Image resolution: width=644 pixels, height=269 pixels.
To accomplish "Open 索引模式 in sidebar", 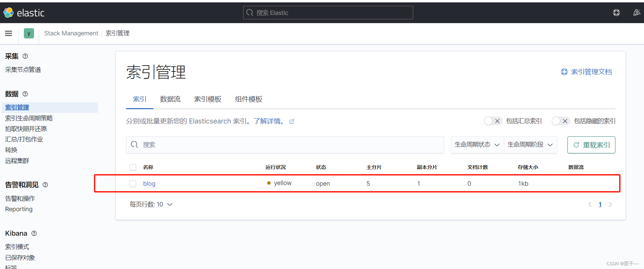I will click(x=17, y=247).
